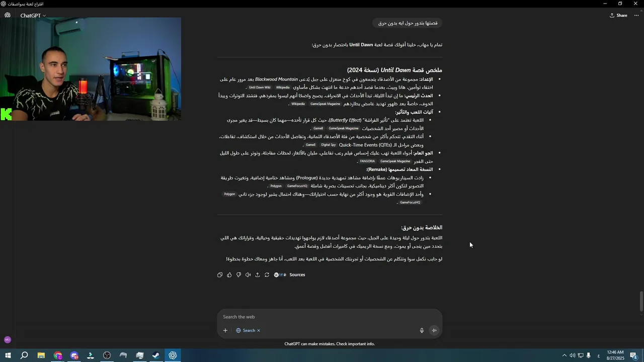Click the first Polygon source chip
Screen dimensions: 644x362
[276, 186]
